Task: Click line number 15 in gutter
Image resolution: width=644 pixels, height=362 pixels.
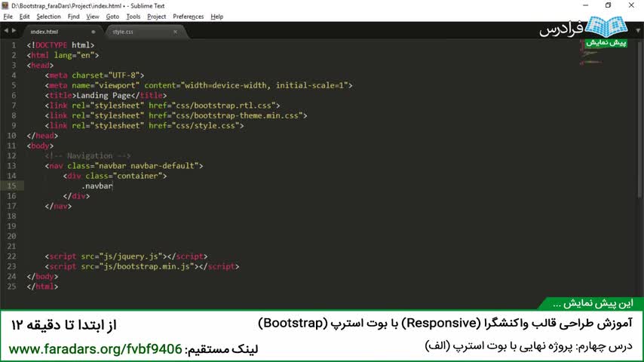Action: 11,186
